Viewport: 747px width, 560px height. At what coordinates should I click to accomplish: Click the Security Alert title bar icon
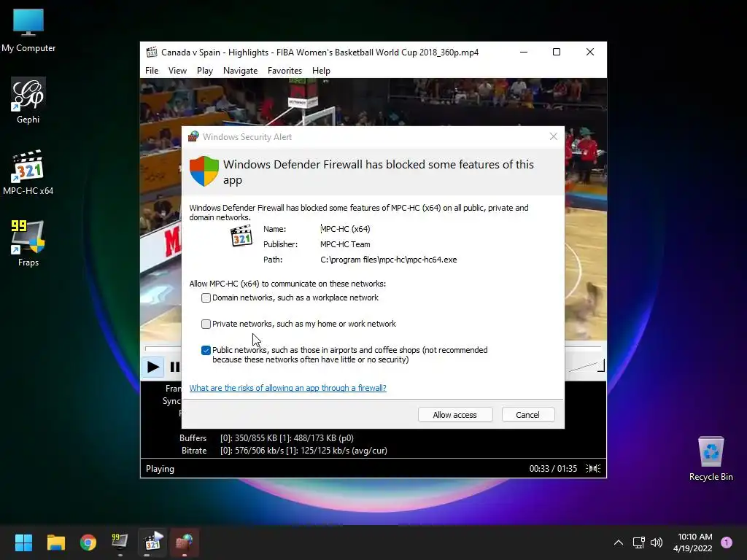coord(193,136)
